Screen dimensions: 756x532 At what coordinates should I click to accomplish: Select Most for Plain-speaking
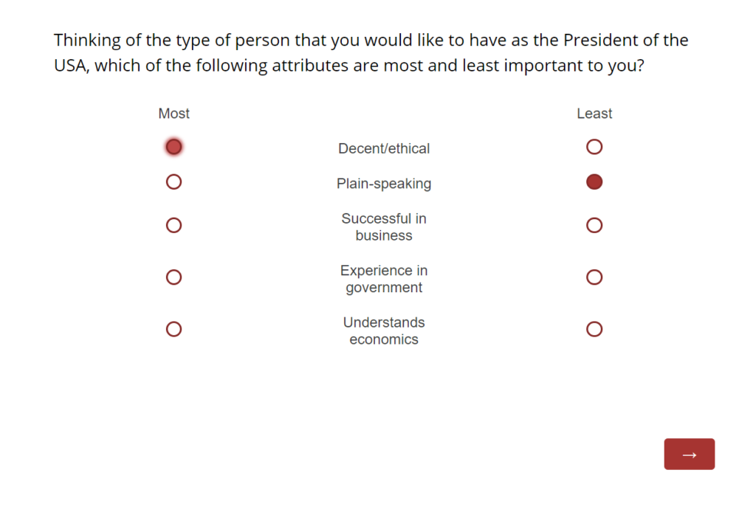(173, 182)
